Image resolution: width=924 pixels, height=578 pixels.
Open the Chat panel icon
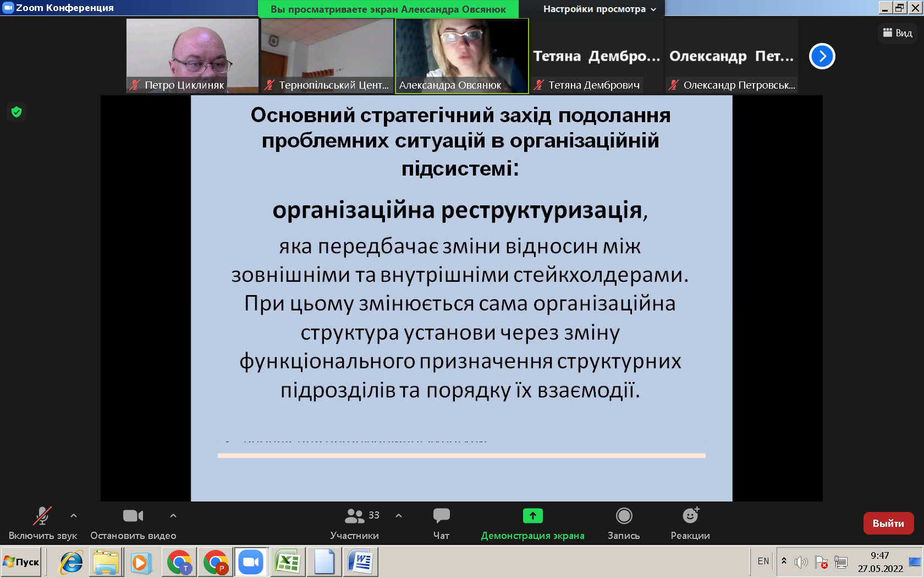pyautogui.click(x=441, y=516)
